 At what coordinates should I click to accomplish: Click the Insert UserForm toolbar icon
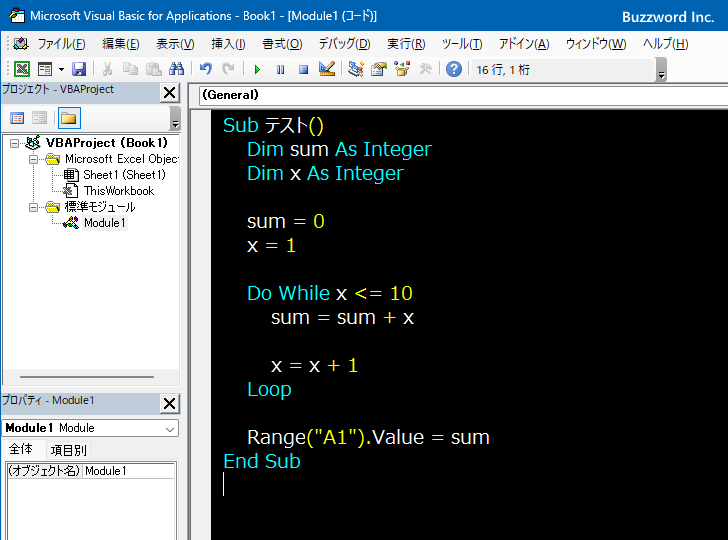45,69
